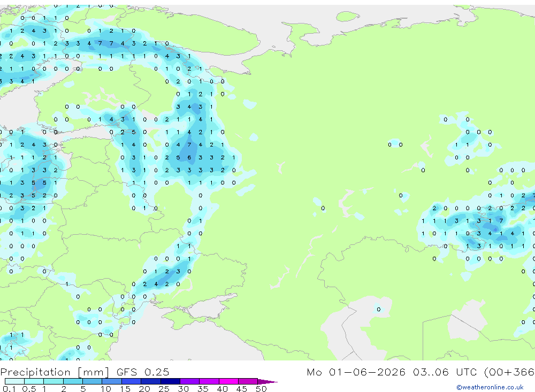Select the 20–25 mm legend color box
535x392 pixels.
(151, 381)
